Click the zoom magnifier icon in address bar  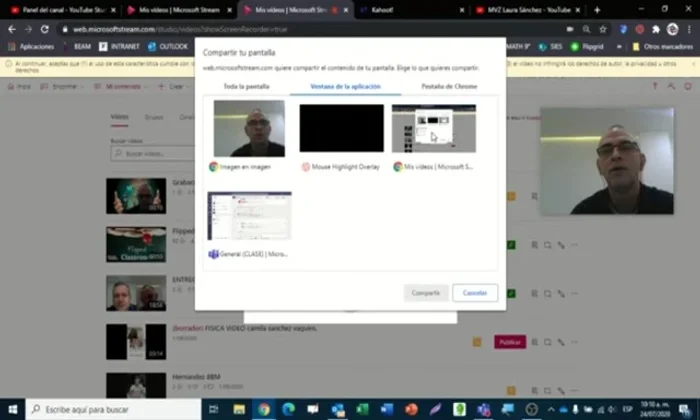coord(586,29)
